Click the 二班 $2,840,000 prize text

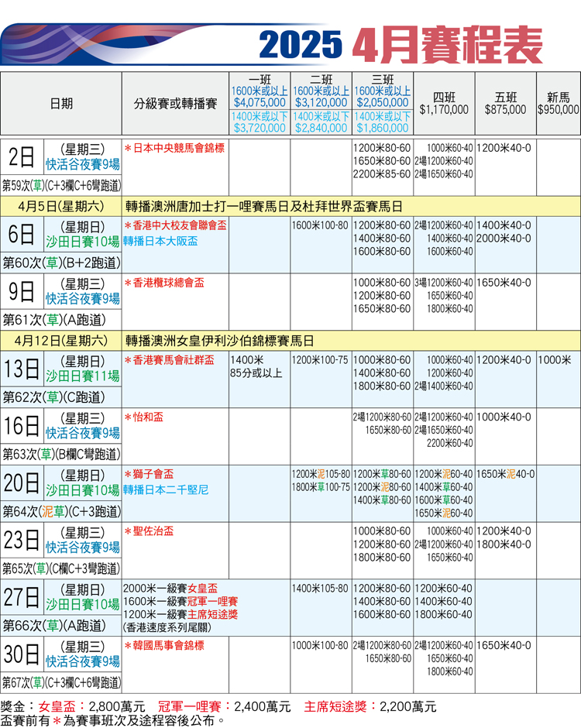pos(321,128)
